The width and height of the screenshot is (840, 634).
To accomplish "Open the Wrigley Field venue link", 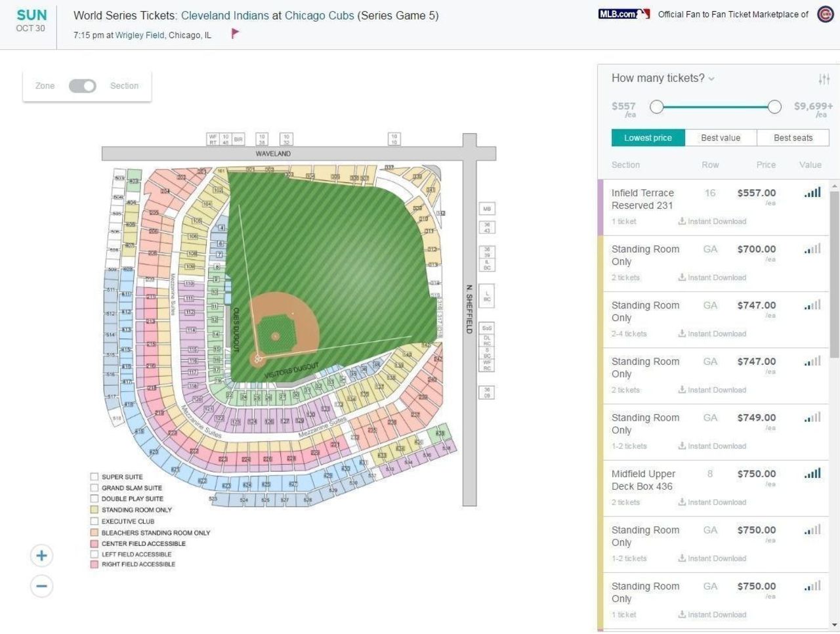I will point(140,35).
